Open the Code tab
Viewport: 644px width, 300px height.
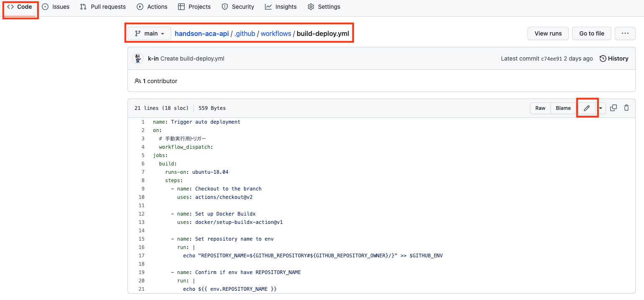click(20, 7)
